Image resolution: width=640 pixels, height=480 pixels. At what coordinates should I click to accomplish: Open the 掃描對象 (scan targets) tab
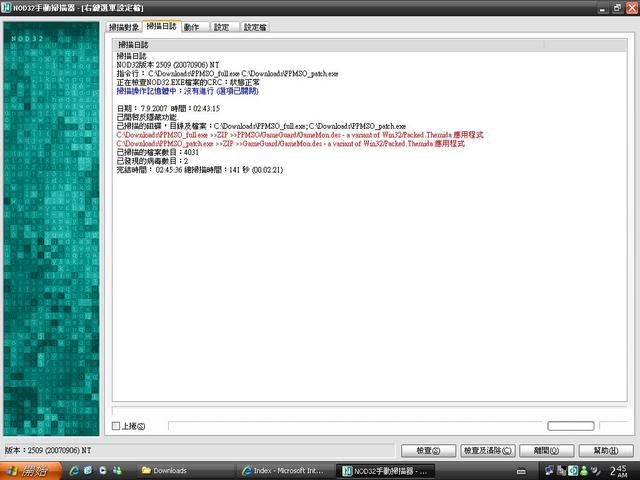(125, 27)
